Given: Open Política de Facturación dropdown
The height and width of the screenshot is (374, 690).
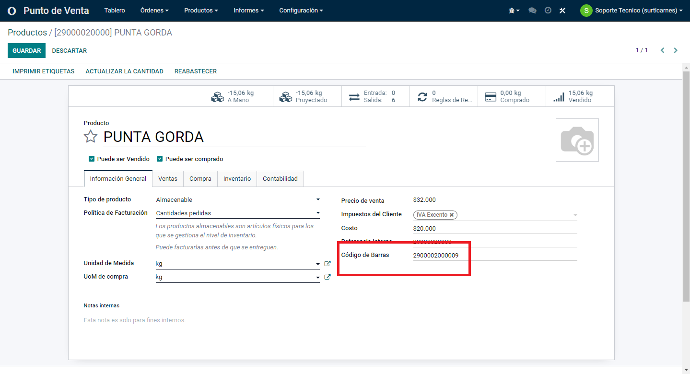Looking at the screenshot, I should (x=238, y=213).
